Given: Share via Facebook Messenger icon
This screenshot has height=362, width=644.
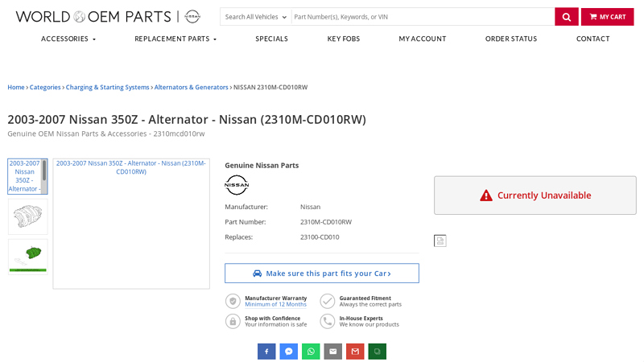Looking at the screenshot, I should (289, 352).
